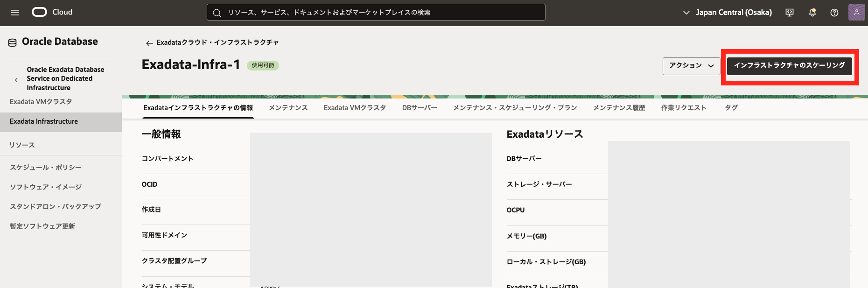
Task: Click インフラストラクチャのスケーリング button
Action: [x=789, y=66]
